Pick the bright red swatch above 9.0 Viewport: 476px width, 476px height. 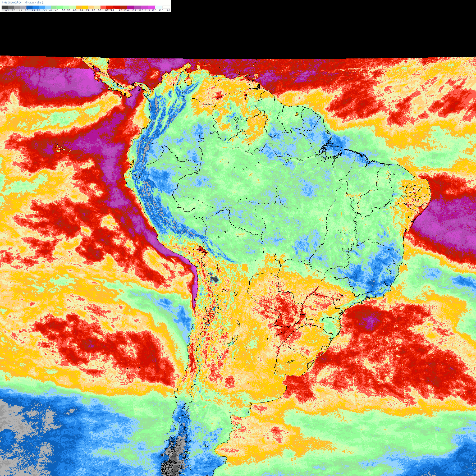(110, 7)
